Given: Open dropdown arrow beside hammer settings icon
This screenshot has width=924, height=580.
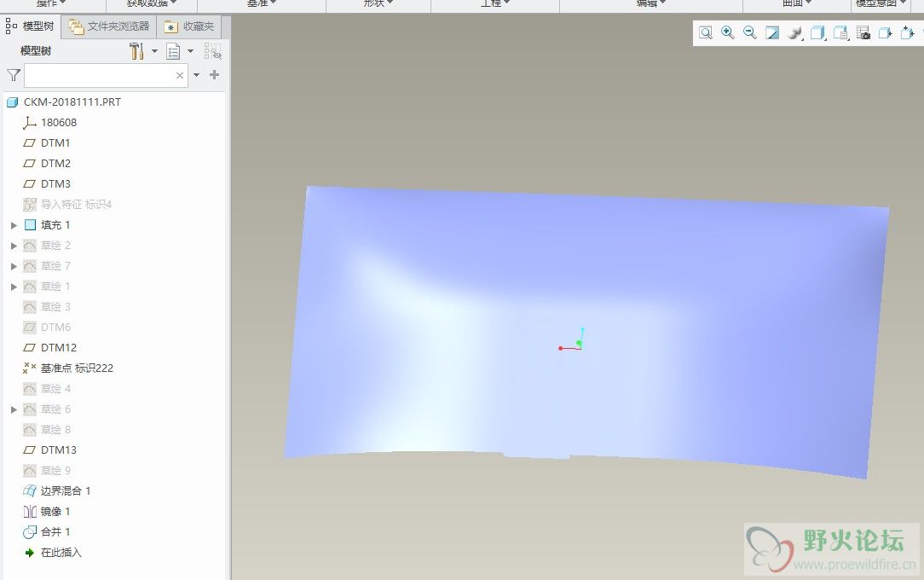Looking at the screenshot, I should point(154,51).
